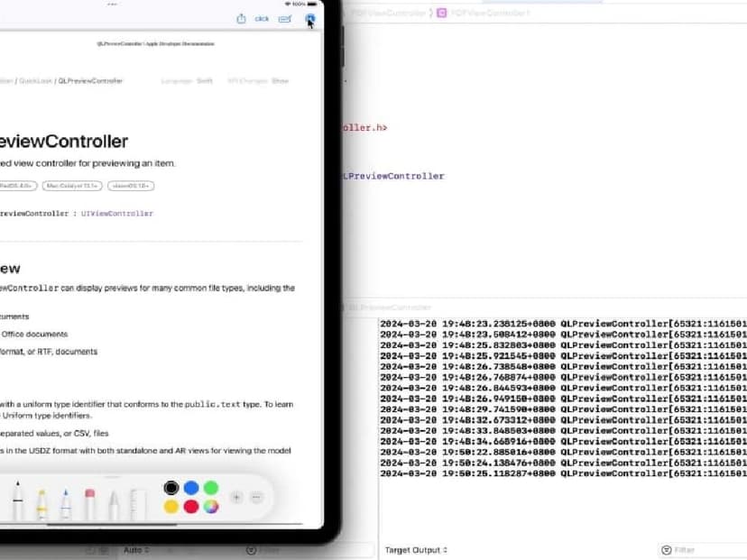Open the UIViewController link
The width and height of the screenshot is (747, 560).
[x=117, y=214]
